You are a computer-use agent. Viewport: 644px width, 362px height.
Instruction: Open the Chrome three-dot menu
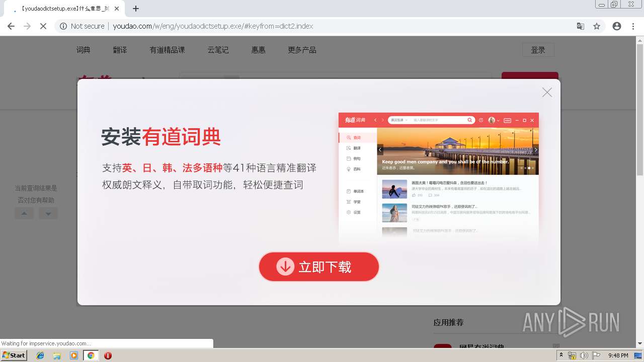(633, 26)
